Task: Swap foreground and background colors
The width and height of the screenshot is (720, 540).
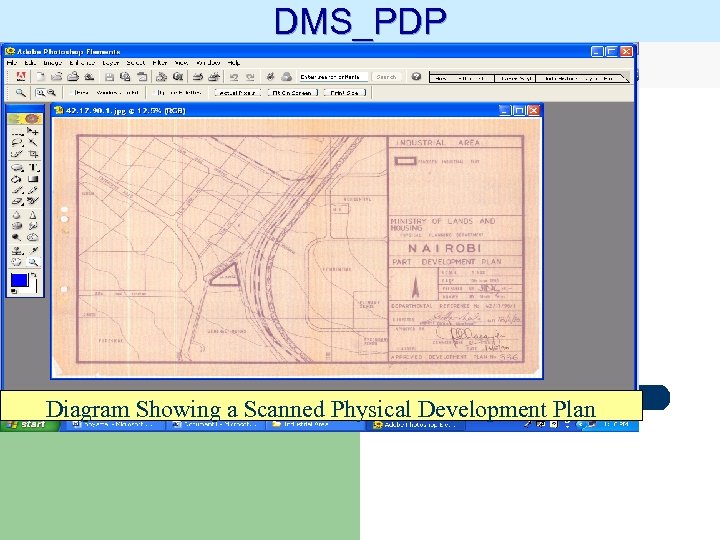Action: [x=34, y=275]
